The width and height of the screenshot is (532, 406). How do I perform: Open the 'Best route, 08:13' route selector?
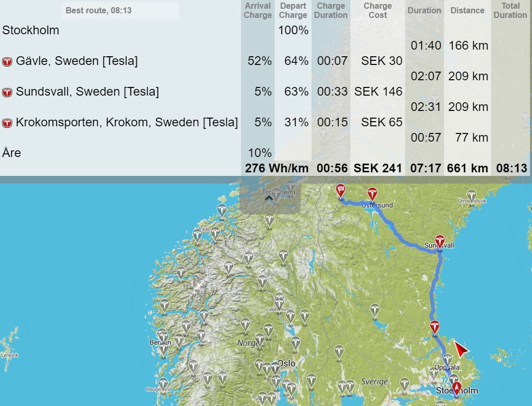pyautogui.click(x=120, y=11)
